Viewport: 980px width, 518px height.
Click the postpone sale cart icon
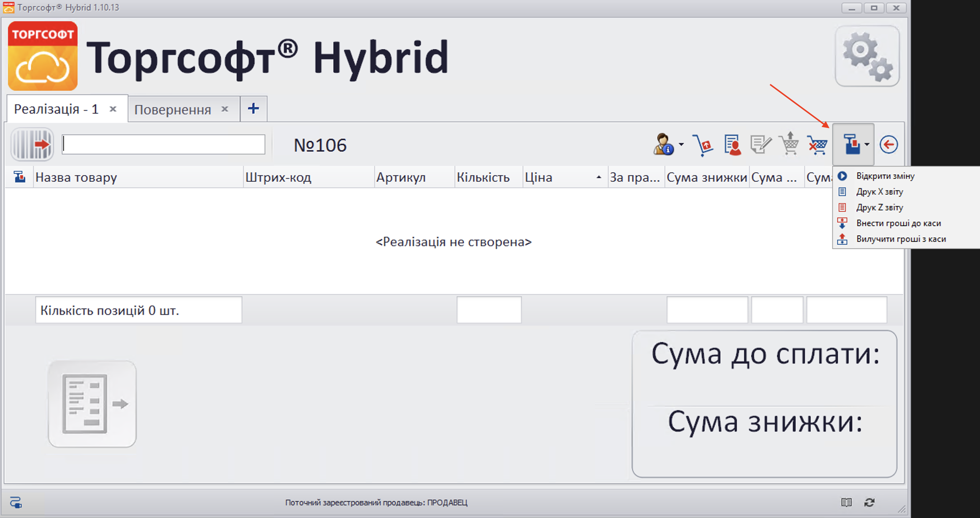click(x=789, y=144)
